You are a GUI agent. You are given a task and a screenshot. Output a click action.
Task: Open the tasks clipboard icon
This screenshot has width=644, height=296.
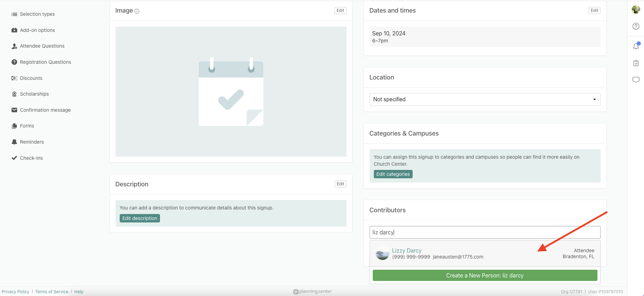[x=636, y=63]
